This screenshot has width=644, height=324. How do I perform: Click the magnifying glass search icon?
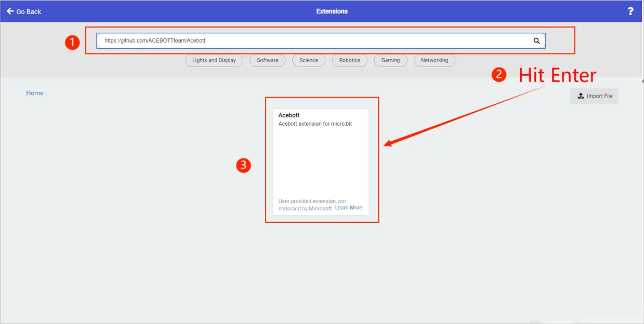click(536, 40)
